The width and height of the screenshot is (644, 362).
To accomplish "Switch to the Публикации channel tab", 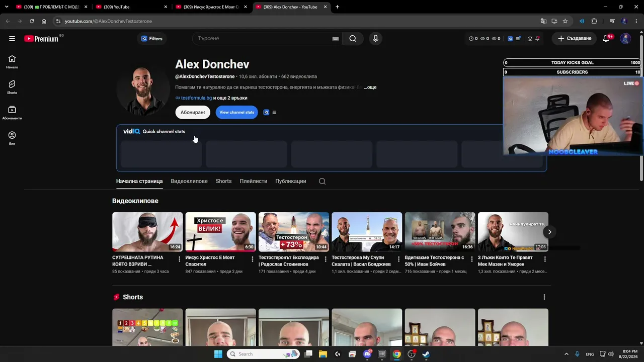I will (x=291, y=182).
